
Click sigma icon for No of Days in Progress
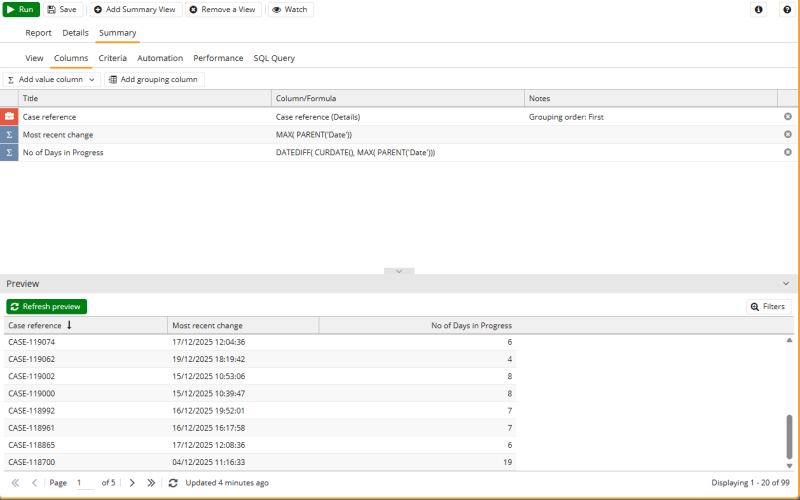[x=9, y=153]
